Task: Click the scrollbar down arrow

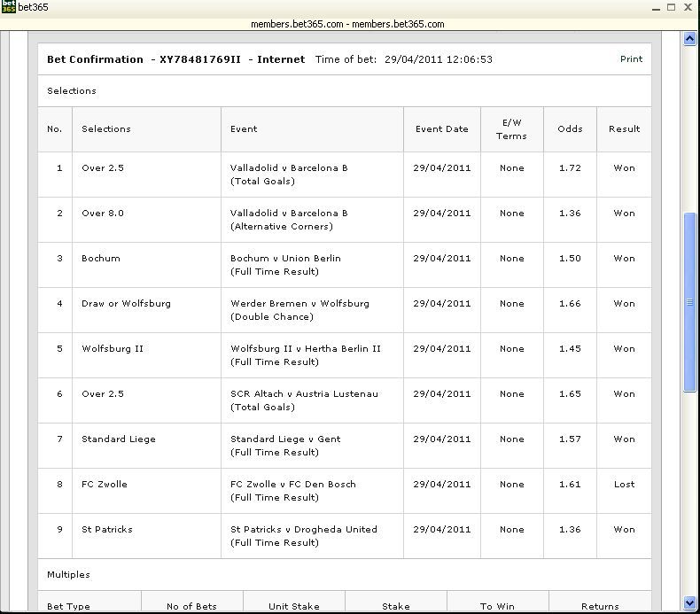Action: (689, 602)
